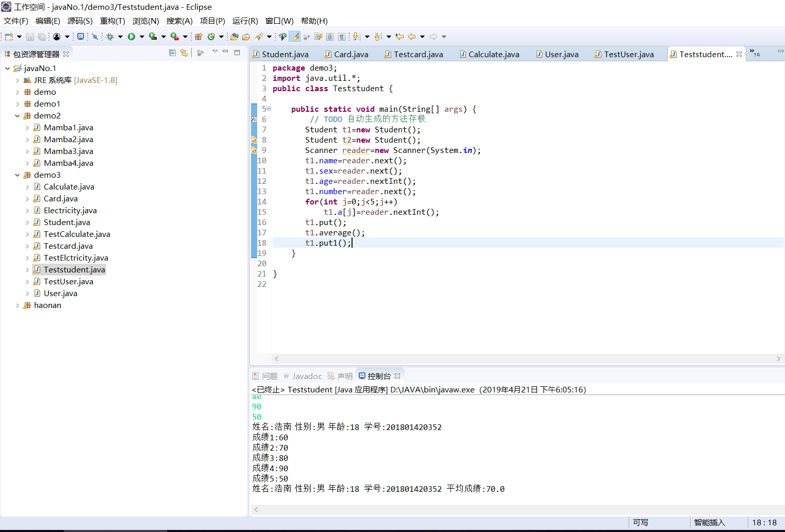
Task: Collapse all in the Package Explorer toolbar
Action: [172, 53]
